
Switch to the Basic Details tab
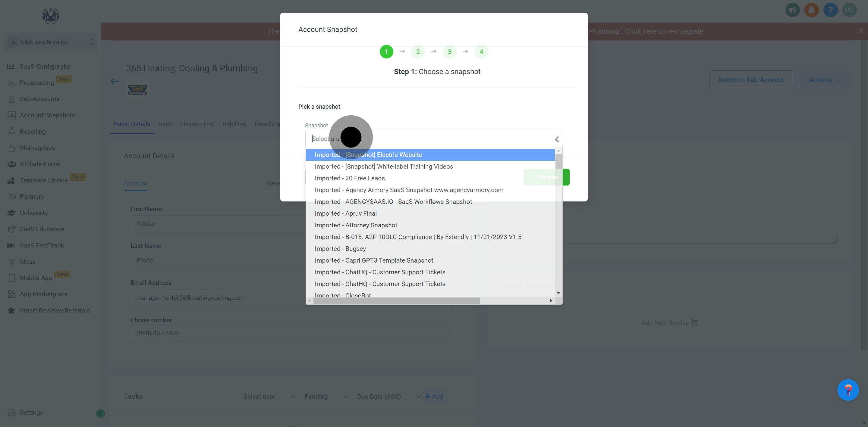[x=132, y=124]
